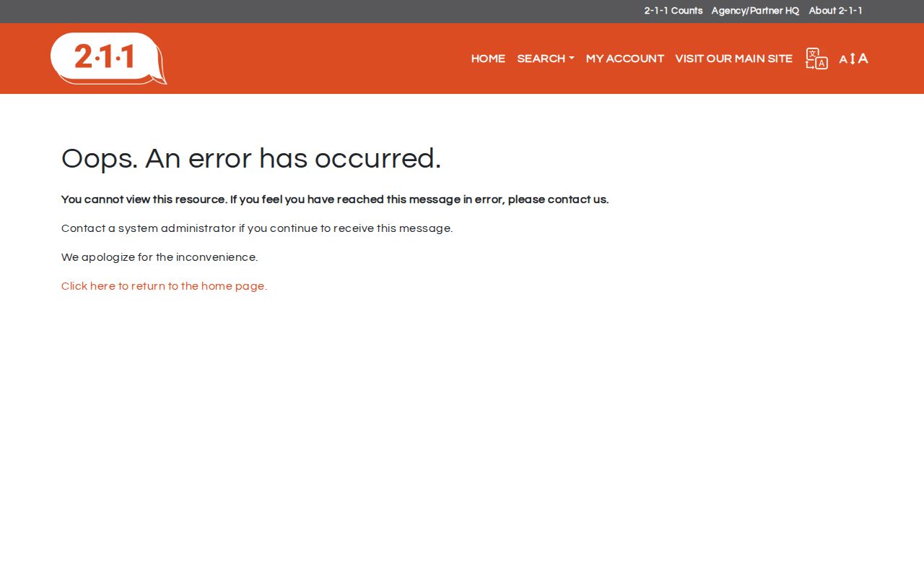
Task: Click the 2-1-1 speech bubble logo
Action: coord(109,59)
